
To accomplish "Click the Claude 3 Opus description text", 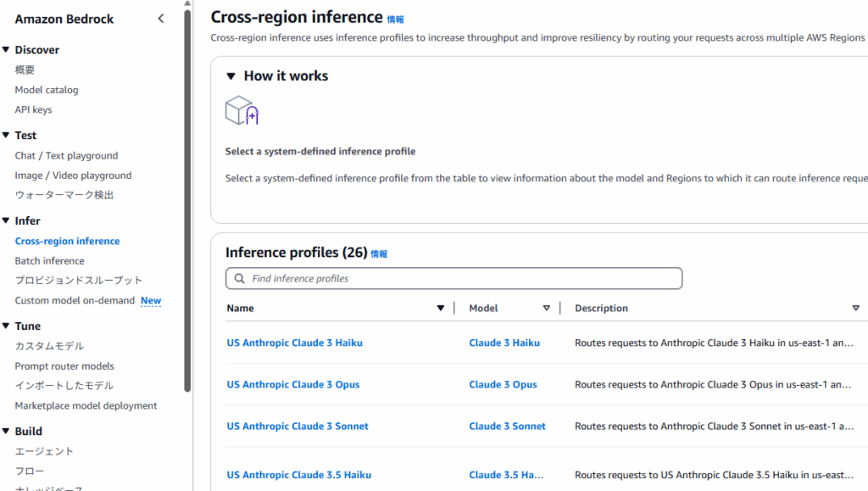I will (713, 384).
